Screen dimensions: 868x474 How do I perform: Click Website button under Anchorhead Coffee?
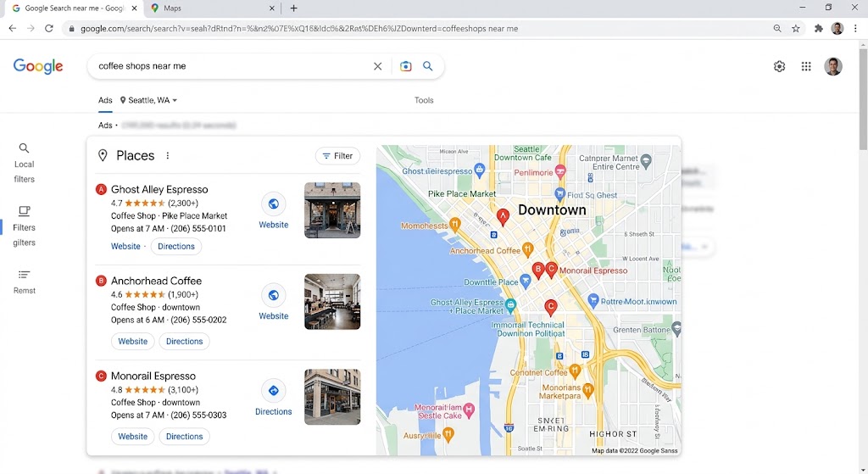(x=133, y=342)
